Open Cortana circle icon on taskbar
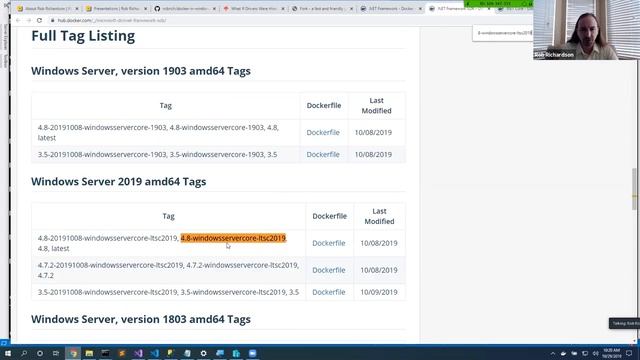 (40, 353)
